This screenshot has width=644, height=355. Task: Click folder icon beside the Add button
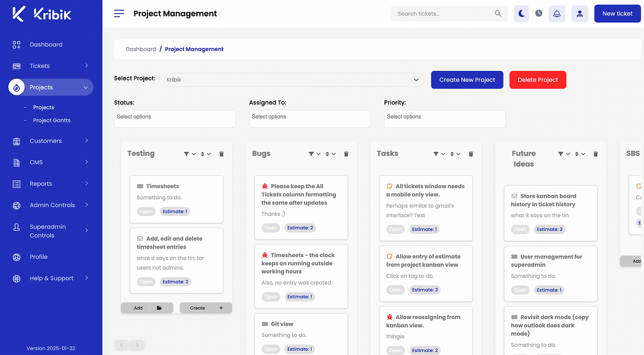pyautogui.click(x=159, y=308)
